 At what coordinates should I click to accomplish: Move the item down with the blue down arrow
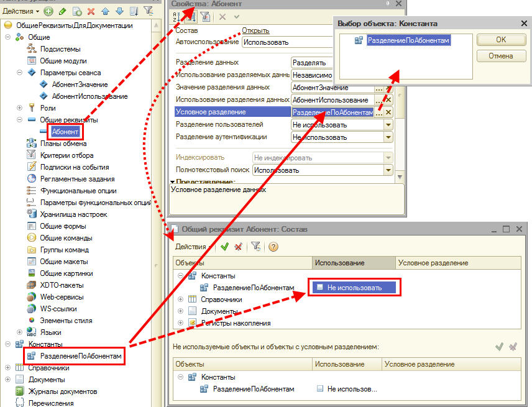(x=119, y=11)
